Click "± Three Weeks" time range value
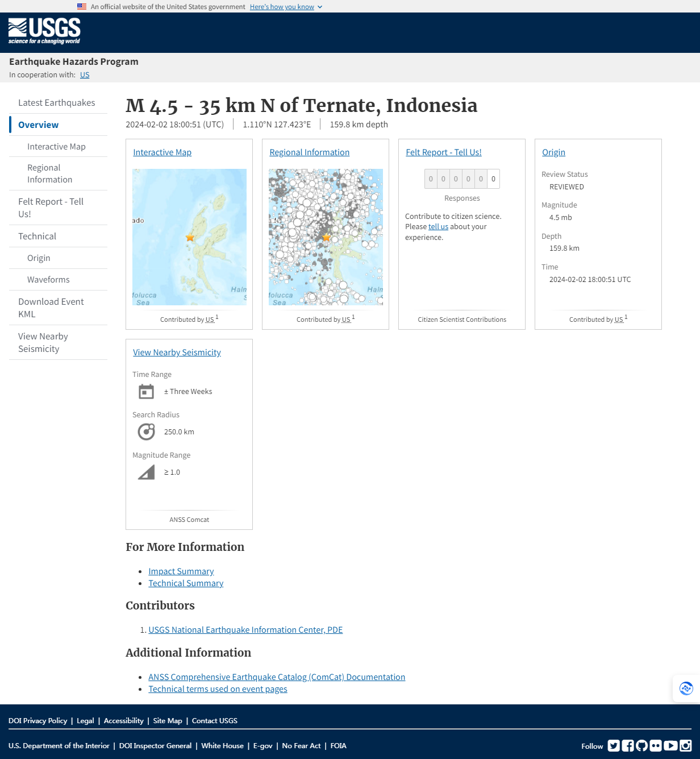The height and width of the screenshot is (759, 700). click(188, 392)
